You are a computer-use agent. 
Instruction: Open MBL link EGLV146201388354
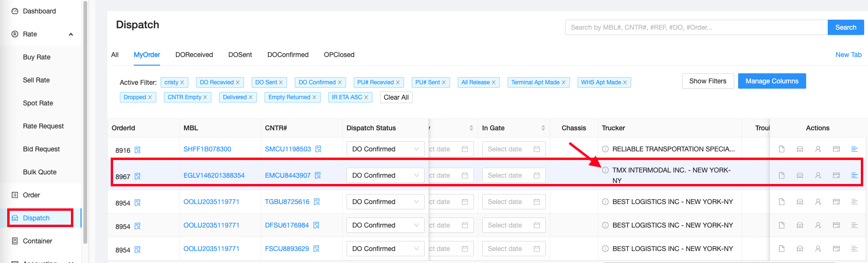[x=214, y=175]
